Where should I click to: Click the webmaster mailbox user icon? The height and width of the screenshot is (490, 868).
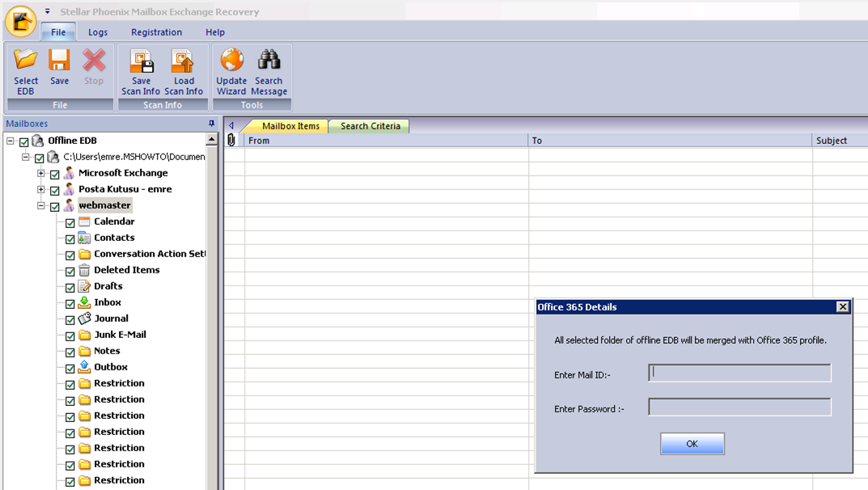[69, 205]
